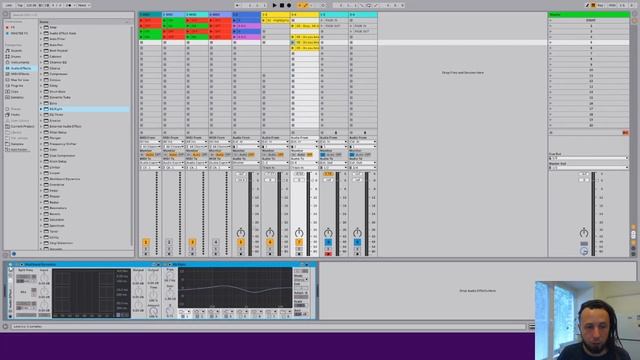Toggle track 6 activator button
640x360 pixels.
pos(270,242)
